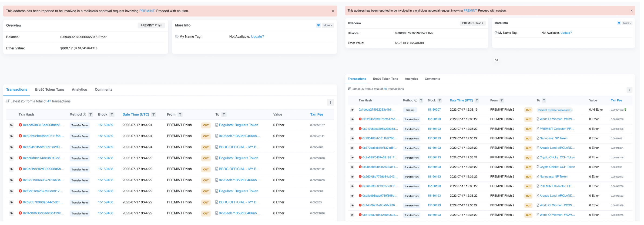Open the Comments tab on PREMINT Phish 2 page
The image size is (644, 225).
[x=432, y=79]
